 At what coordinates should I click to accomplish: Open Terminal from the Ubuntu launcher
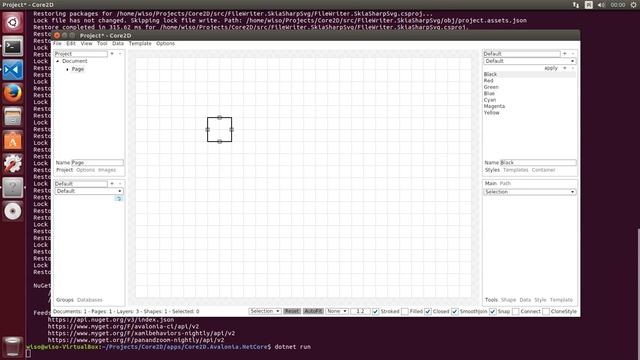(13, 46)
